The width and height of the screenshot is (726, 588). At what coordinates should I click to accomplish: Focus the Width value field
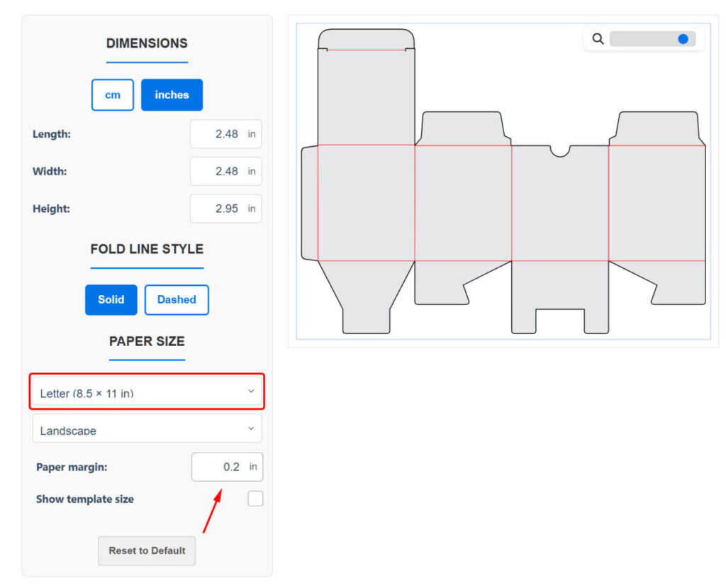pyautogui.click(x=218, y=172)
